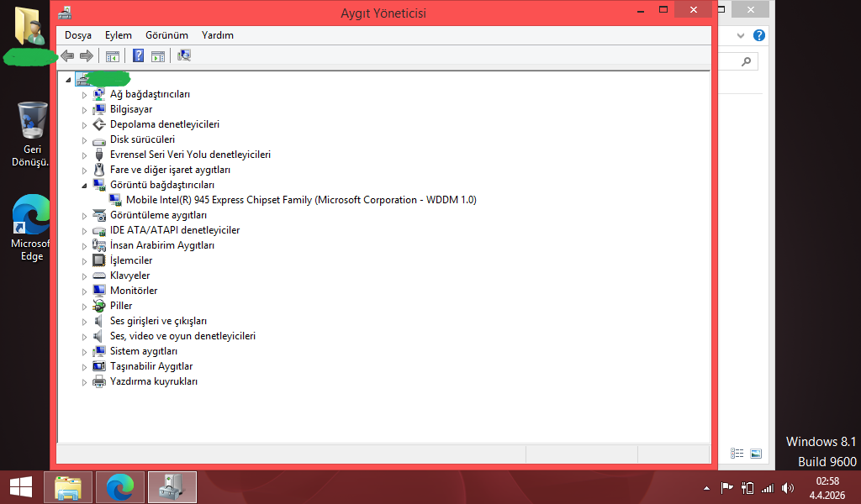Collapse the root computer node arrow
Screen dimensions: 861x504
68,80
